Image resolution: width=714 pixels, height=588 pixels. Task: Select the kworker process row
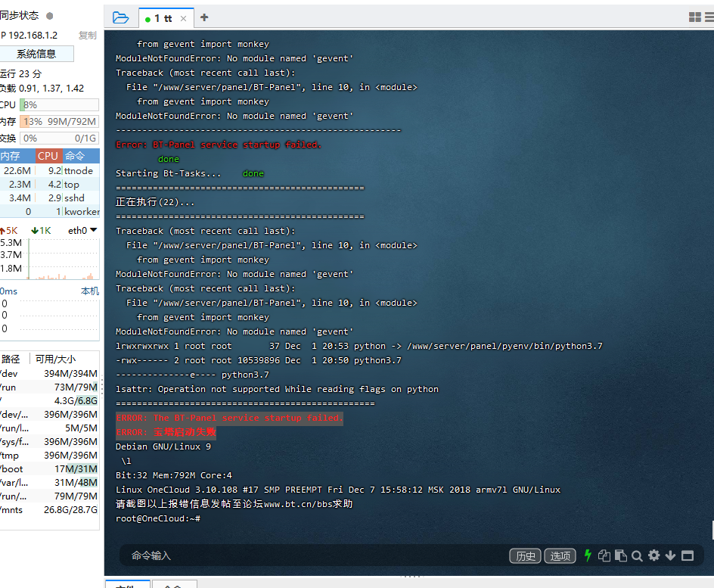(x=50, y=211)
